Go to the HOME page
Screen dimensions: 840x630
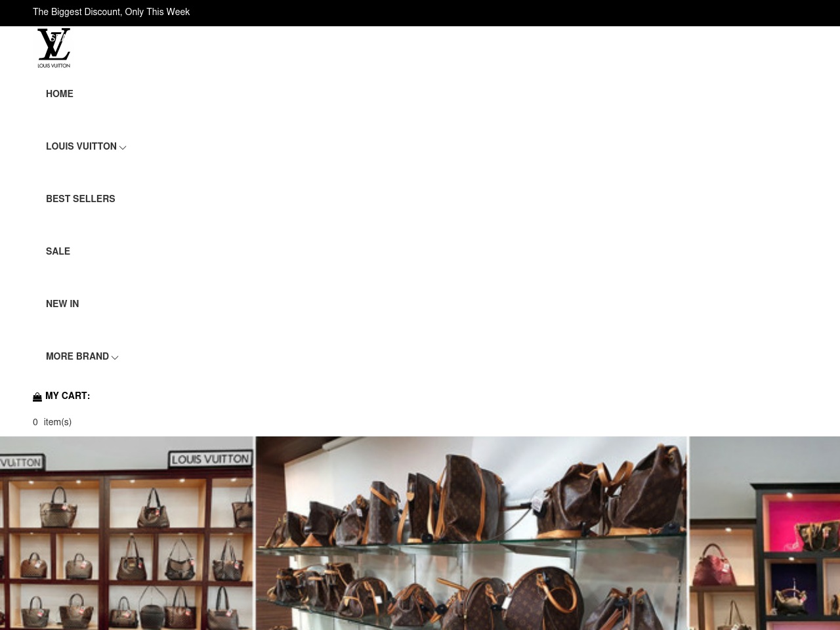click(60, 94)
